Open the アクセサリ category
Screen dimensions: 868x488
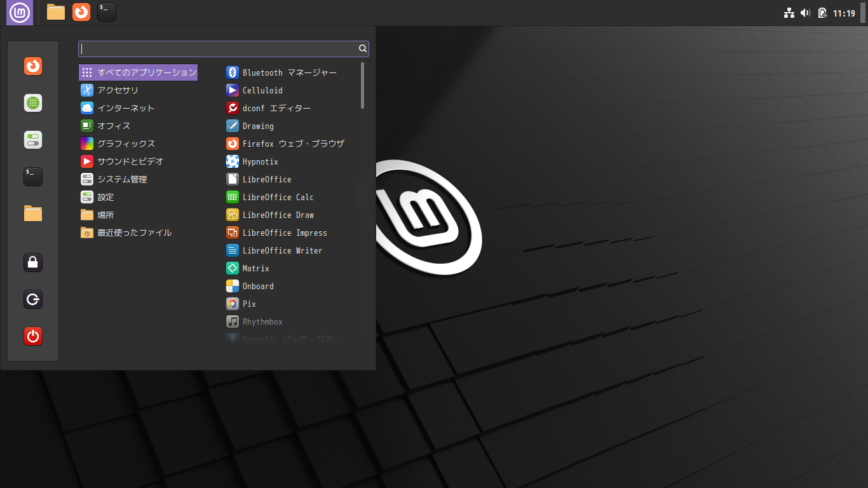138,90
